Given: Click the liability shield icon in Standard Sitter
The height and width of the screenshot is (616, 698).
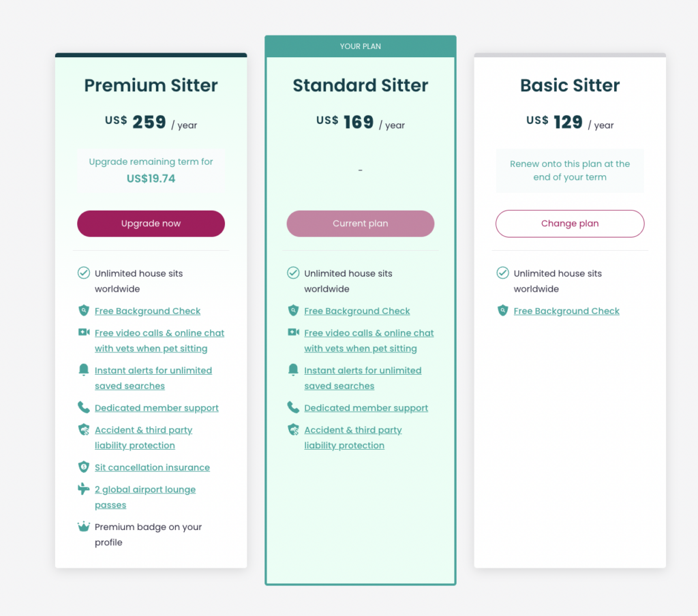Looking at the screenshot, I should coord(293,429).
